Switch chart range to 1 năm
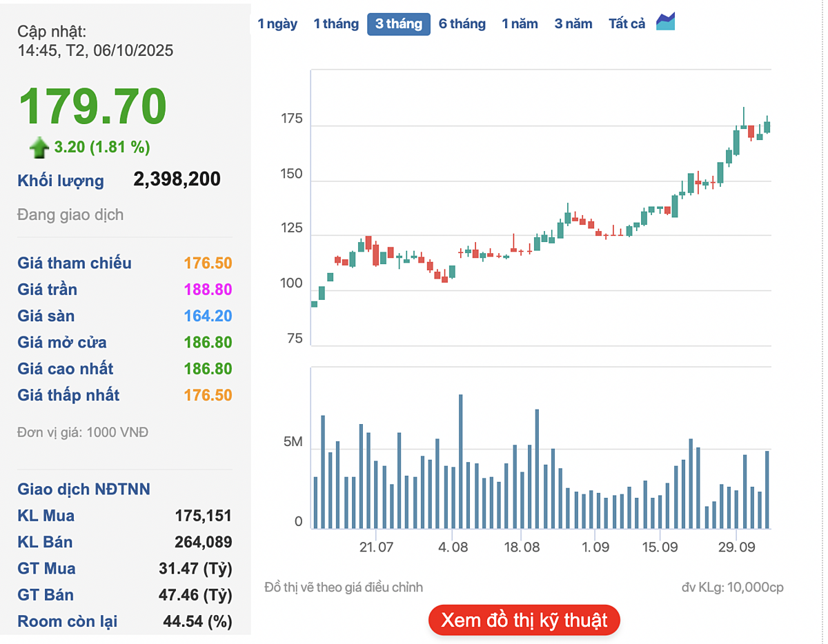 point(520,24)
